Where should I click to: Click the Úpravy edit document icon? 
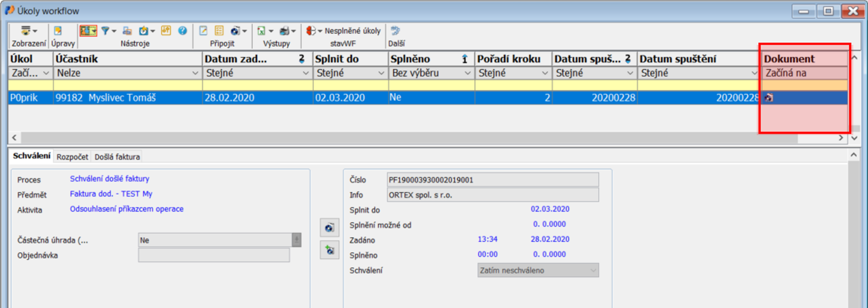tap(58, 31)
